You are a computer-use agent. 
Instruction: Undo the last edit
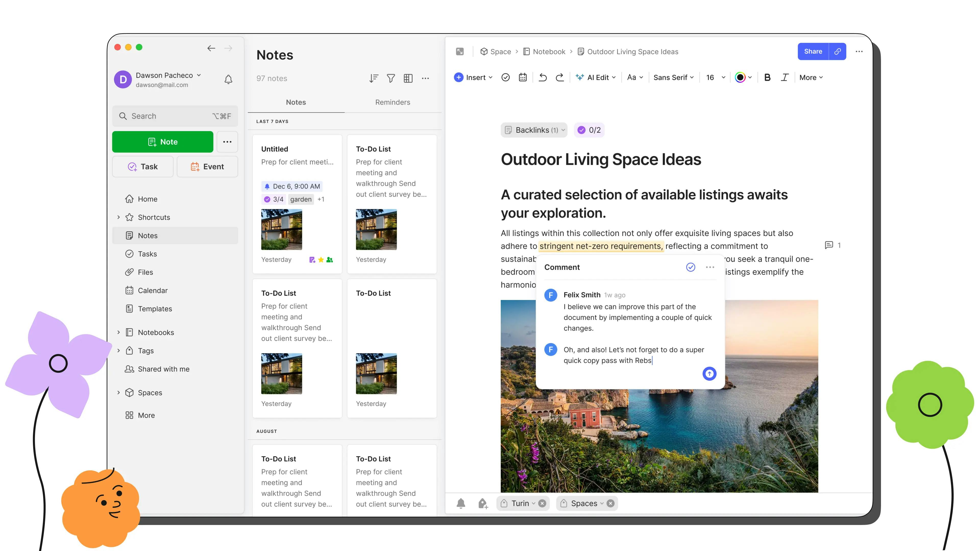click(543, 78)
